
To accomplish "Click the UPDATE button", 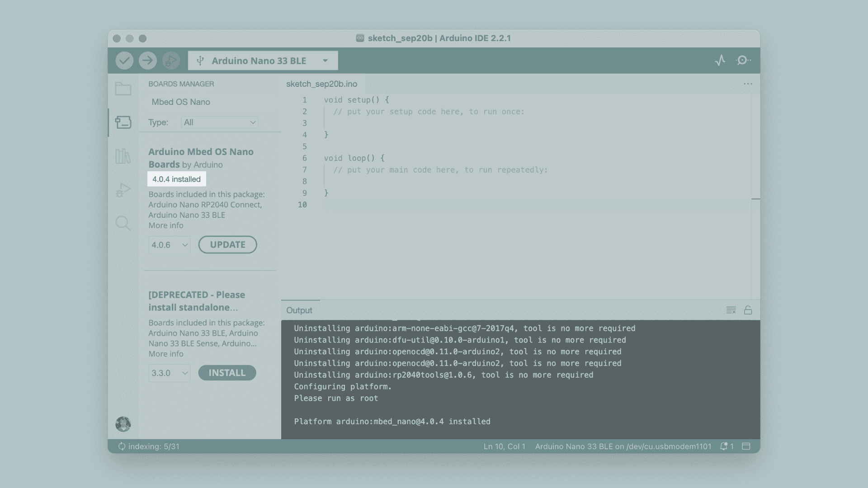I will coord(227,245).
